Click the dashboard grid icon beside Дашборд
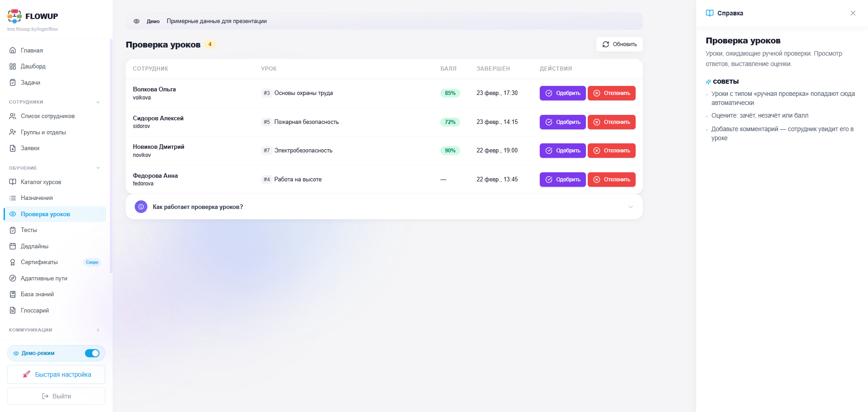 [13, 66]
